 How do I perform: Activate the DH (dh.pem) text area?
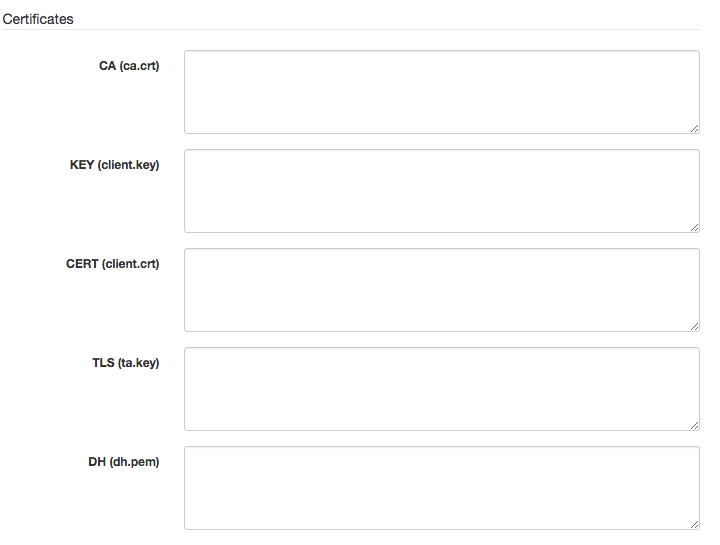(441, 488)
